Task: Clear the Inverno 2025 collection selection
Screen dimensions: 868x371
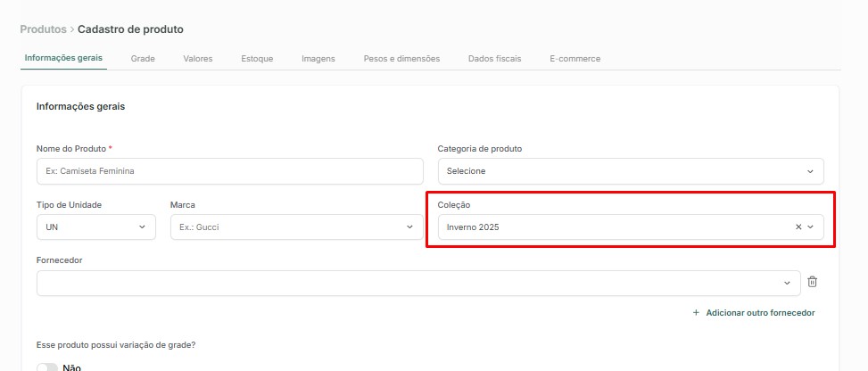Action: [x=798, y=227]
